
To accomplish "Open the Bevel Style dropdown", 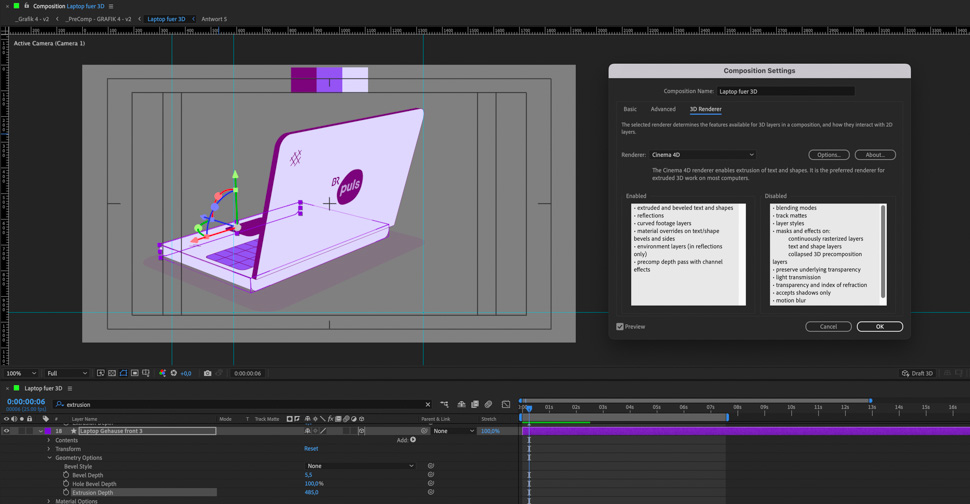I will tap(360, 466).
